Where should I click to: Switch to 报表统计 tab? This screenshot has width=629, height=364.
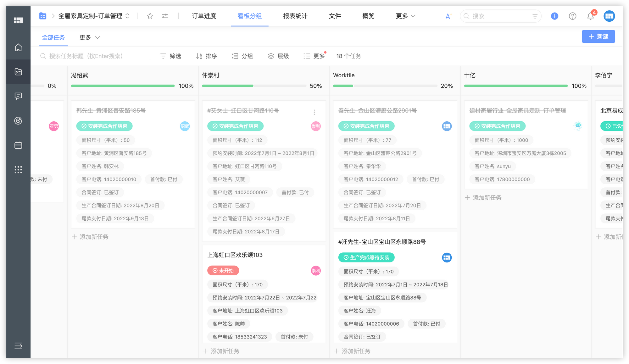(295, 16)
